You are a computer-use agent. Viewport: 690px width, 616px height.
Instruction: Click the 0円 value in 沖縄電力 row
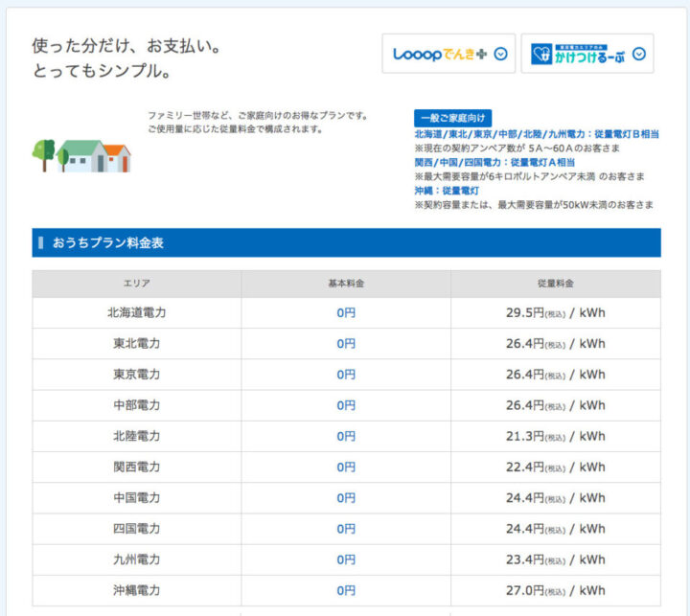point(346,590)
